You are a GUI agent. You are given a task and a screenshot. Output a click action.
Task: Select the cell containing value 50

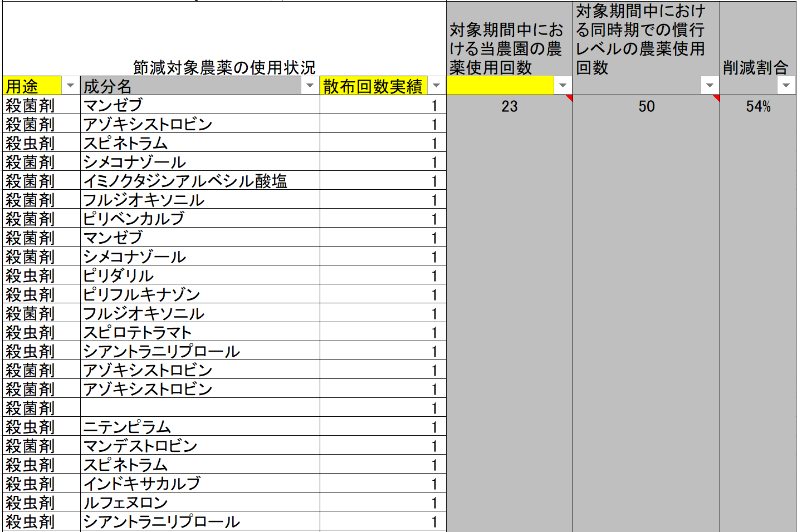[646, 106]
